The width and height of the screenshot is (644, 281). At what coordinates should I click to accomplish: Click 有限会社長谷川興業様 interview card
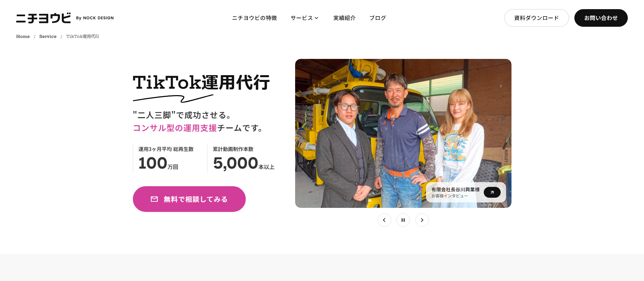(466, 192)
